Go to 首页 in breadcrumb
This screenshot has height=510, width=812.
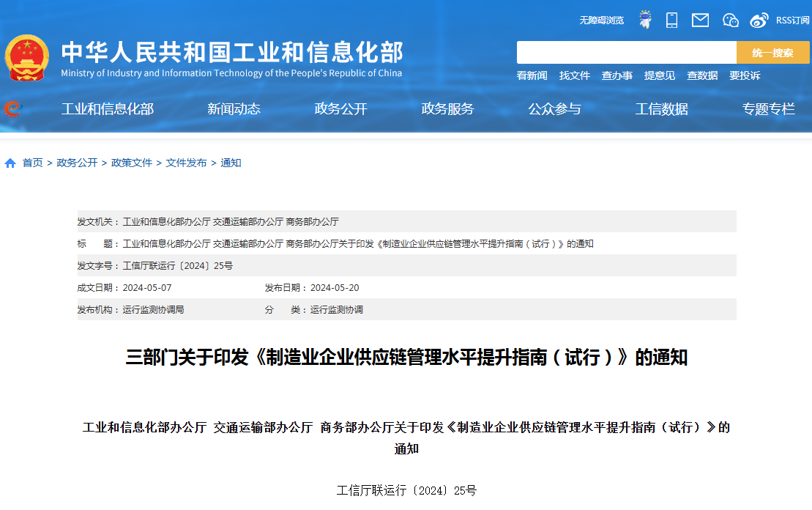click(33, 163)
